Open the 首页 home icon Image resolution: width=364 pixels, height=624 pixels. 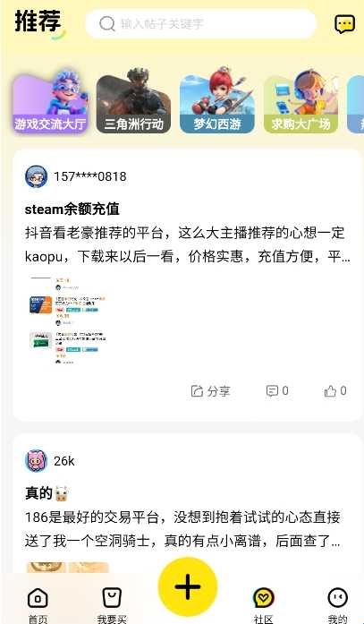tap(38, 598)
